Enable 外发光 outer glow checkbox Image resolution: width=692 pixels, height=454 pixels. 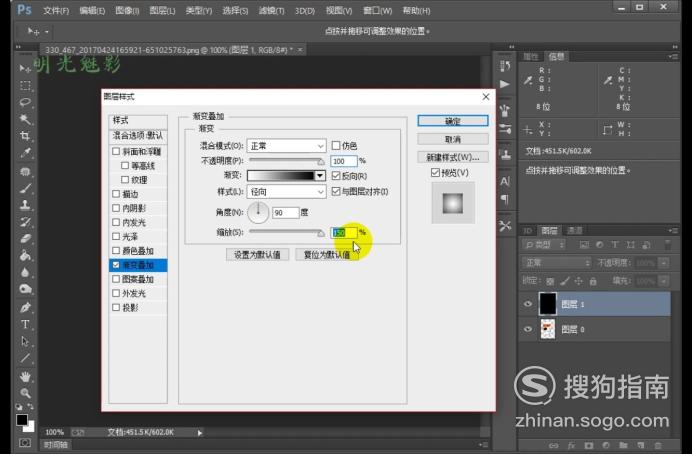[116, 293]
